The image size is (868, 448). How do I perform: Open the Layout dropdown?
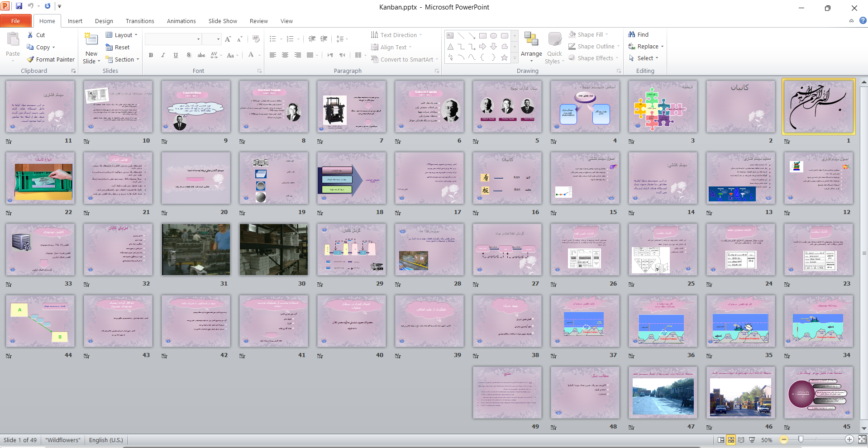[x=121, y=35]
